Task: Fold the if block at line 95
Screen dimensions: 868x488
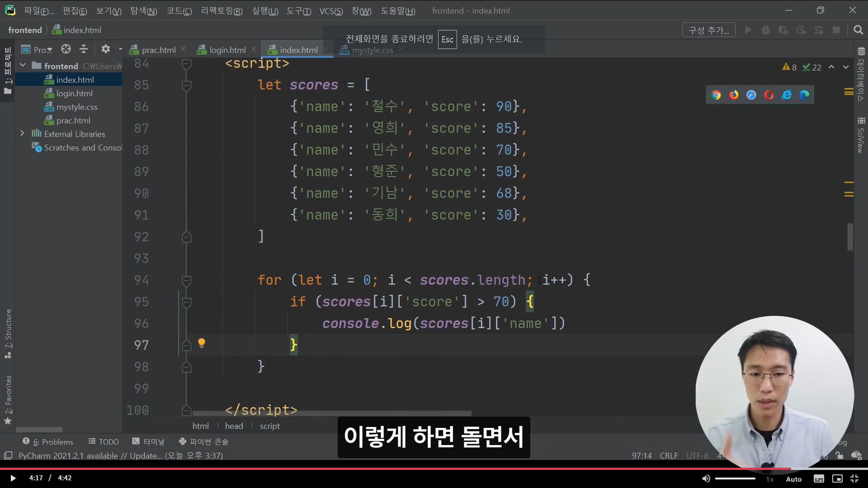Action: [186, 302]
